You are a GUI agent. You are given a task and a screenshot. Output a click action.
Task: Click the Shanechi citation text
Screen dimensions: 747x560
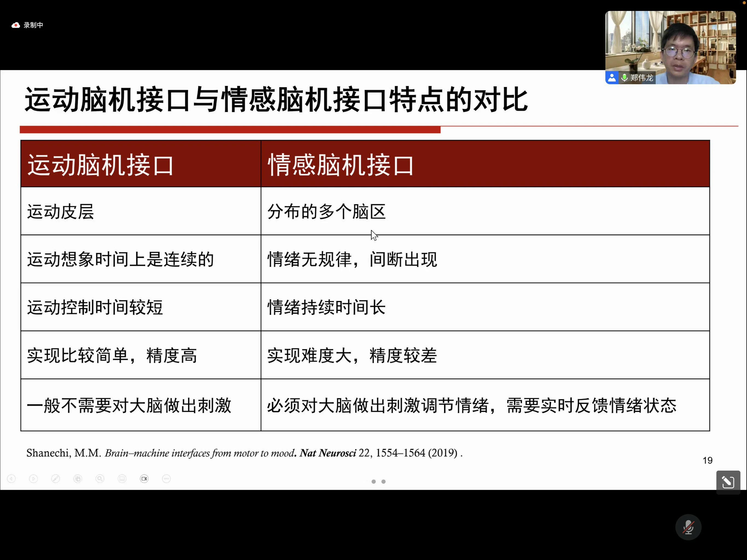click(x=244, y=453)
